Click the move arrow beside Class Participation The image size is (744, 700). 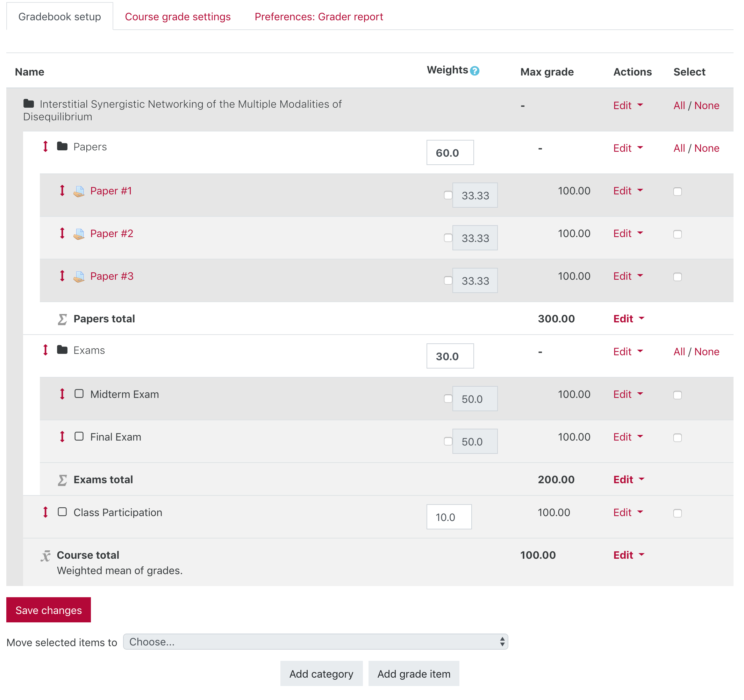pos(45,512)
